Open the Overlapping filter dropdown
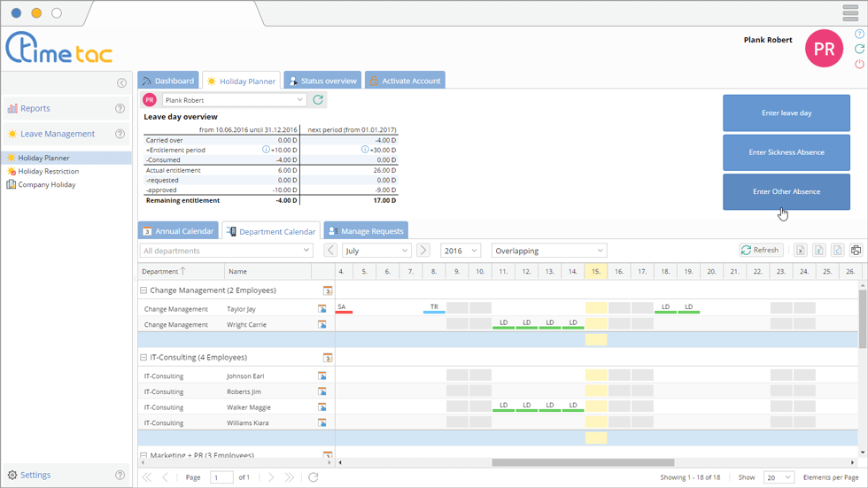This screenshot has height=488, width=868. [x=549, y=251]
